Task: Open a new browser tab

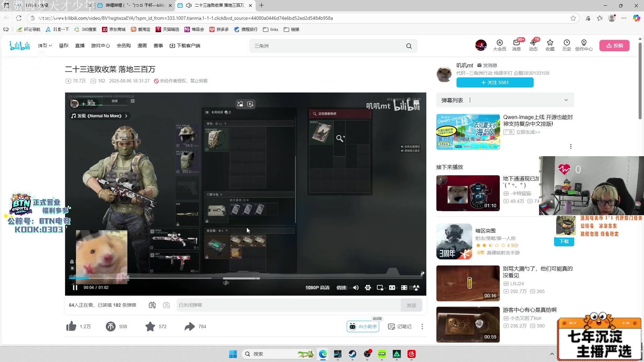Action: coord(262,5)
